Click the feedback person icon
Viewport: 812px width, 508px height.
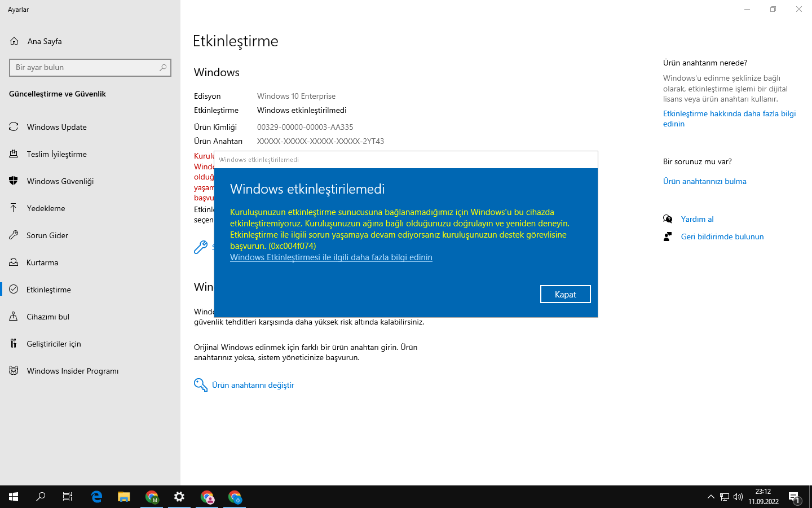tap(668, 237)
